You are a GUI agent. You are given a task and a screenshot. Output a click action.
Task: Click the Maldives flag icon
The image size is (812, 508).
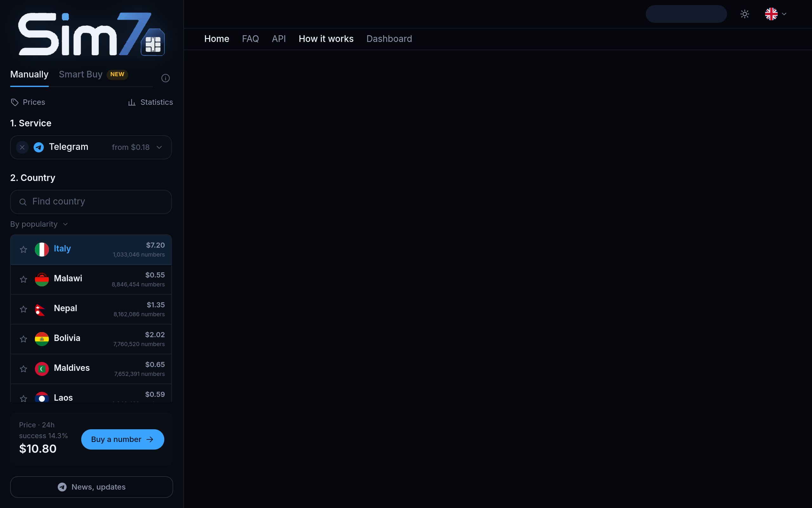42,369
